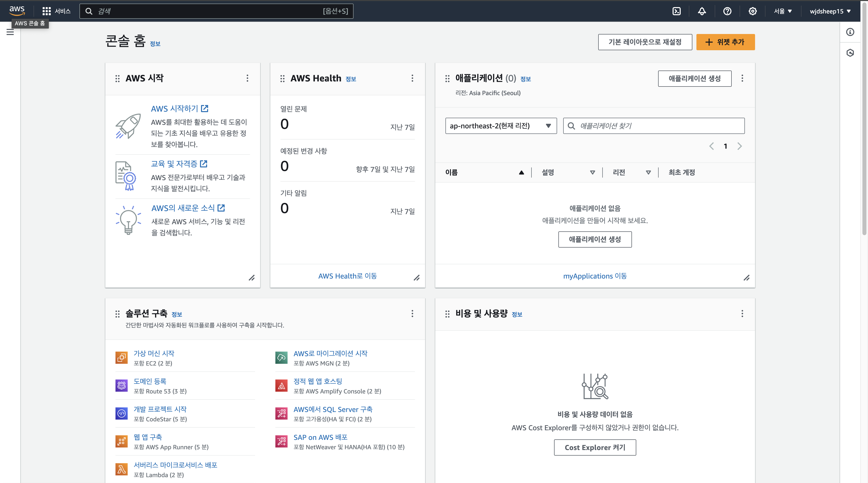The image size is (868, 483).
Task: Open the ap-northeast-2 region selector
Action: point(501,126)
